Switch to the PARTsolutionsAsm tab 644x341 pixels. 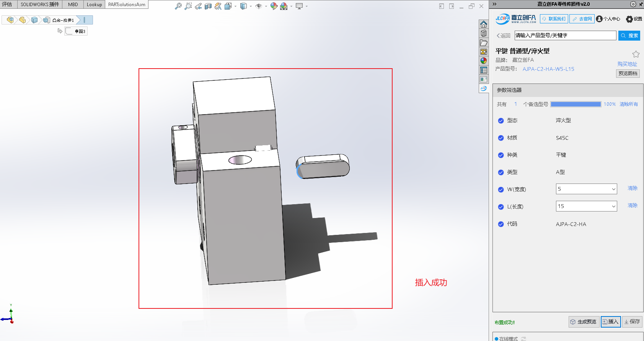127,5
